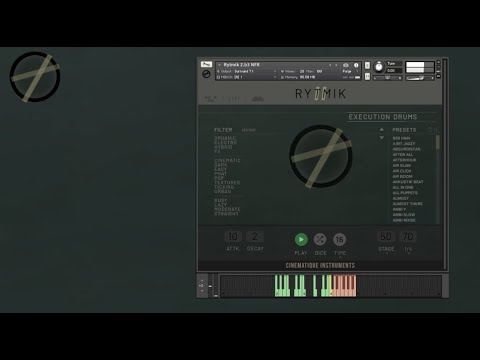Start the groove with the green Play button
Image resolution: width=480 pixels, height=360 pixels.
pos(301,239)
